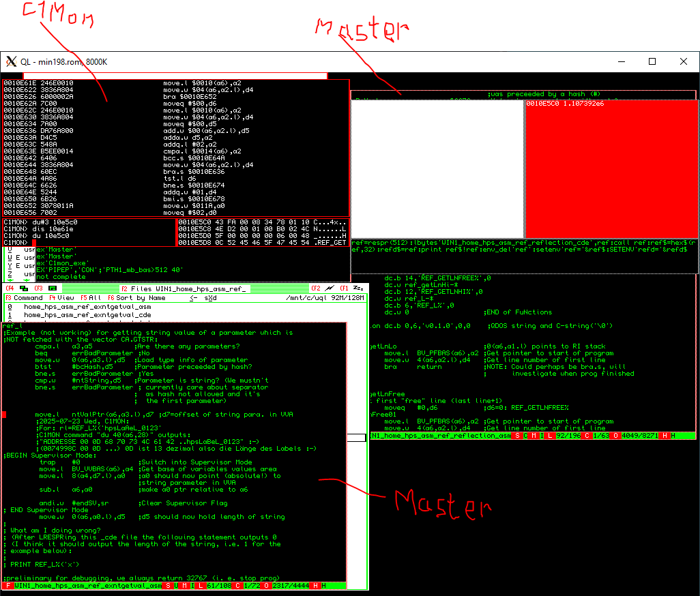Click the CF2 wake icon in Files
The image size is (700, 596).
[x=330, y=288]
